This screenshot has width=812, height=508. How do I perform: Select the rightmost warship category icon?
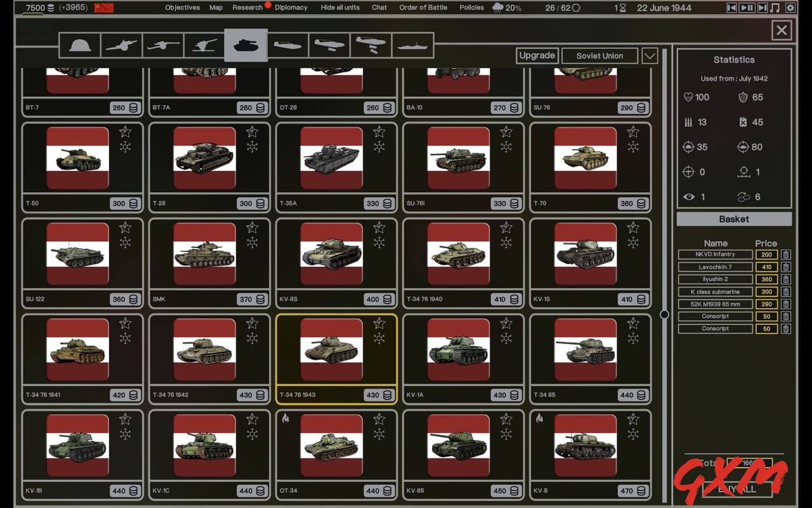click(x=413, y=45)
